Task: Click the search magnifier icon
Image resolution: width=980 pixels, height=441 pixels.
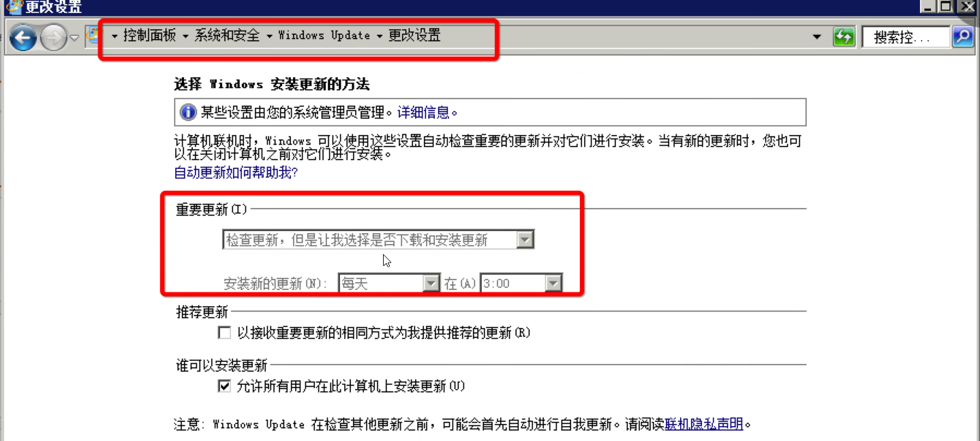Action: 962,37
